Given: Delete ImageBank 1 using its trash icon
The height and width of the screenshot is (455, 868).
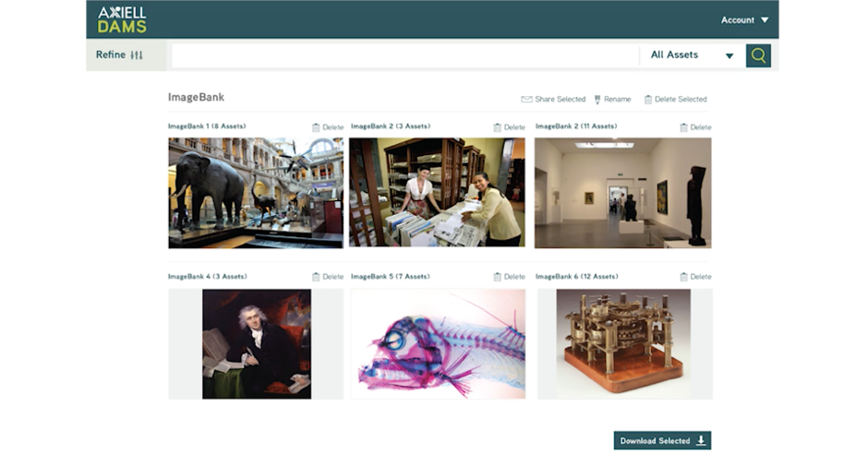Looking at the screenshot, I should pos(316,127).
